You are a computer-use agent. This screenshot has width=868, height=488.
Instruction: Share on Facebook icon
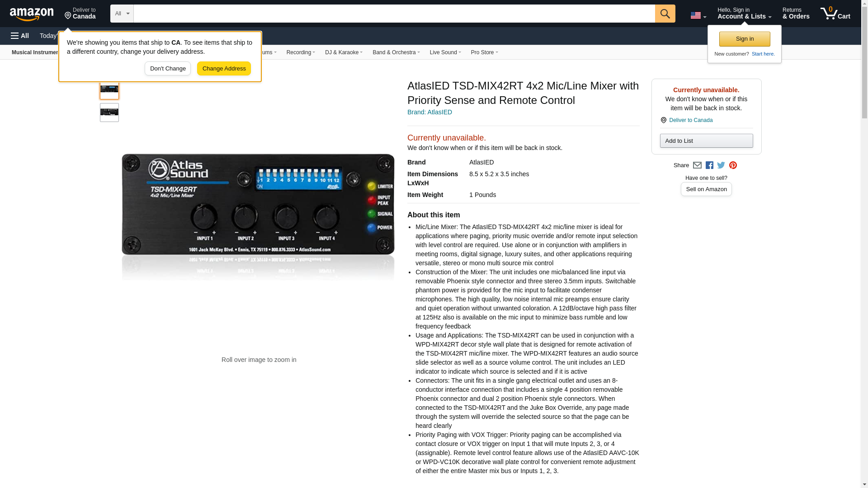coord(709,165)
